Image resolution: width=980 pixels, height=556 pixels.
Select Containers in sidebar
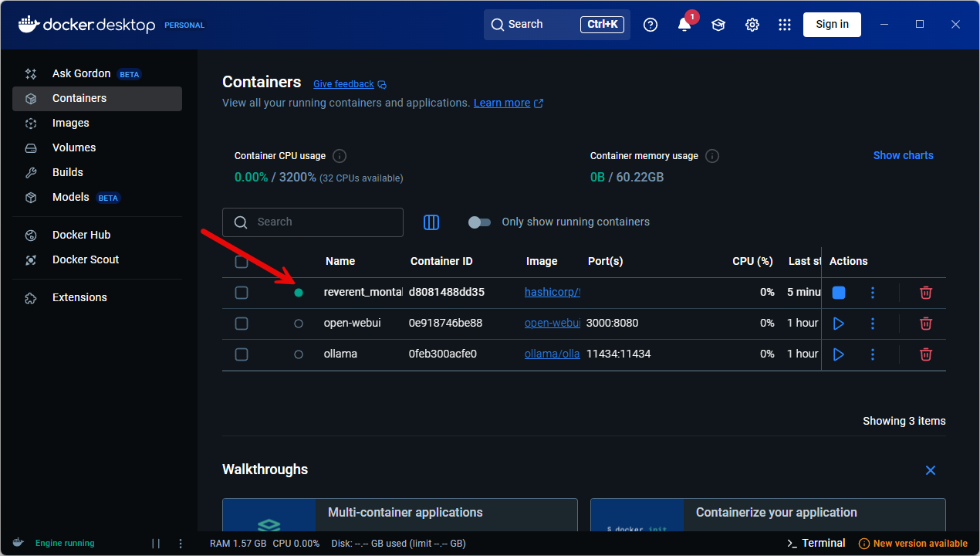click(x=97, y=99)
